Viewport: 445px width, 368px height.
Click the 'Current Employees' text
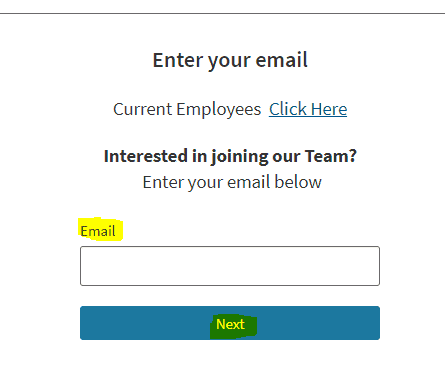coord(187,109)
